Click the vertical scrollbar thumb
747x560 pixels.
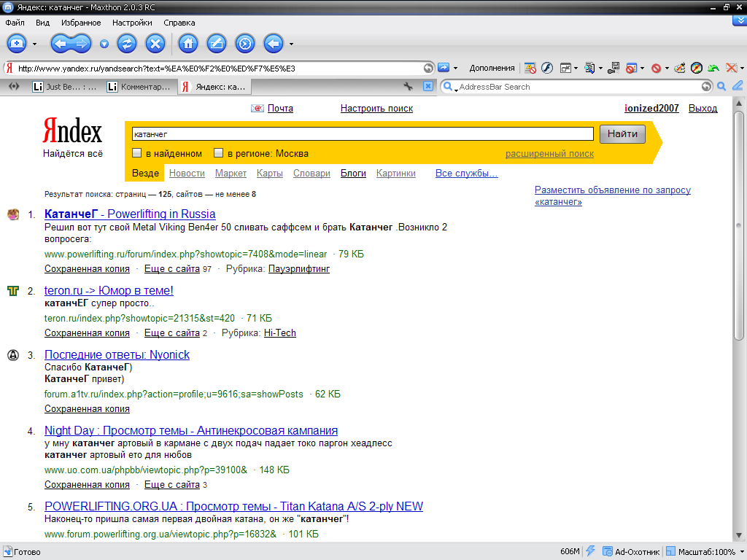click(738, 225)
